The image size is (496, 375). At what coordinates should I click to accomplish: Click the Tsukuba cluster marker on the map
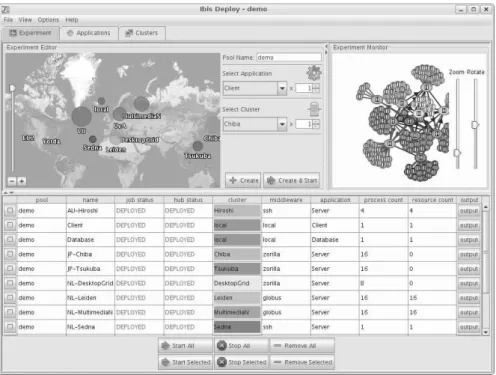tap(198, 146)
